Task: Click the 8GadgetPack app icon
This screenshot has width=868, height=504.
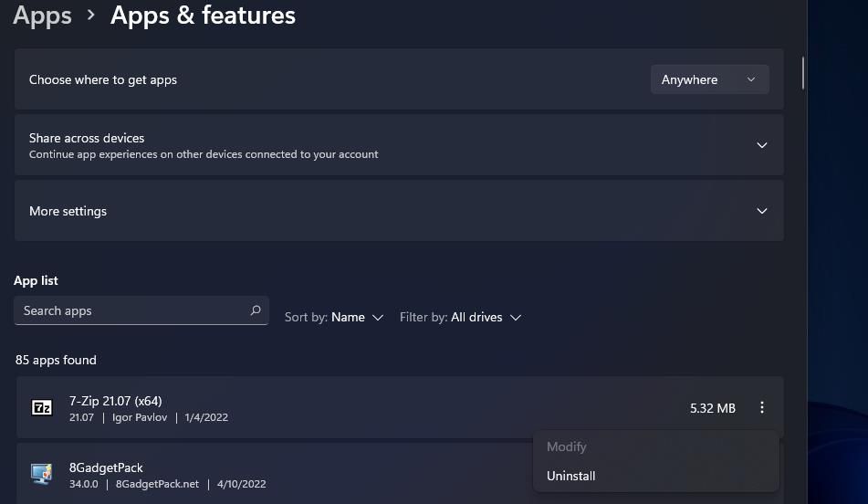Action: coord(41,475)
